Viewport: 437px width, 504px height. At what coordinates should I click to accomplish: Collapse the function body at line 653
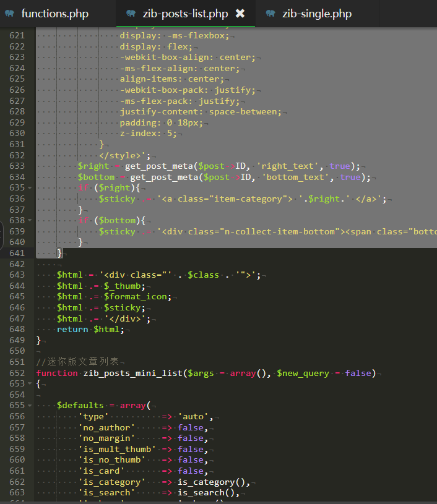point(30,385)
